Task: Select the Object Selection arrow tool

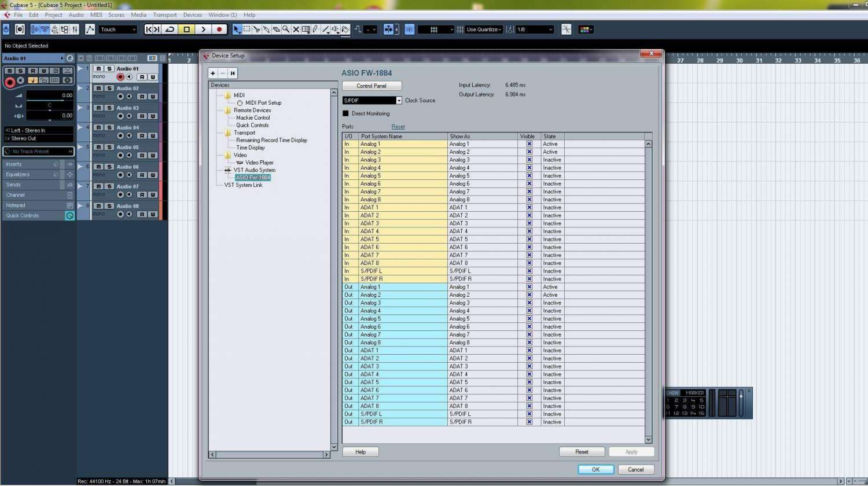Action: [237, 30]
